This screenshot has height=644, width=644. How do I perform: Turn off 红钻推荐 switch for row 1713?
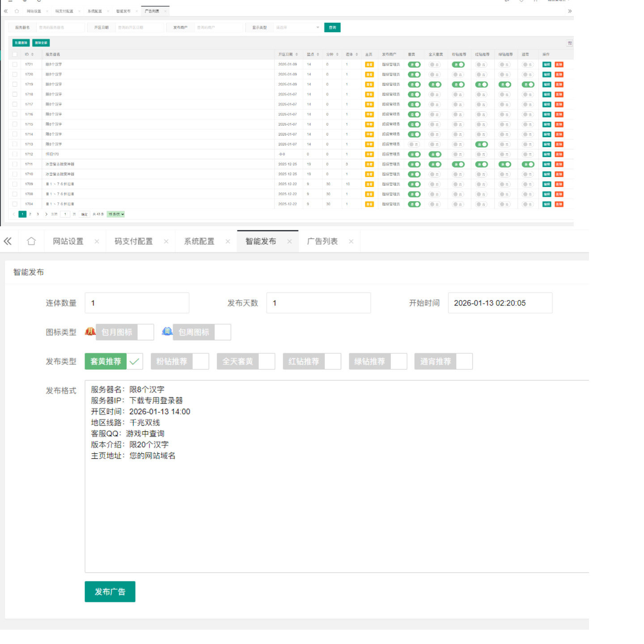click(x=481, y=144)
